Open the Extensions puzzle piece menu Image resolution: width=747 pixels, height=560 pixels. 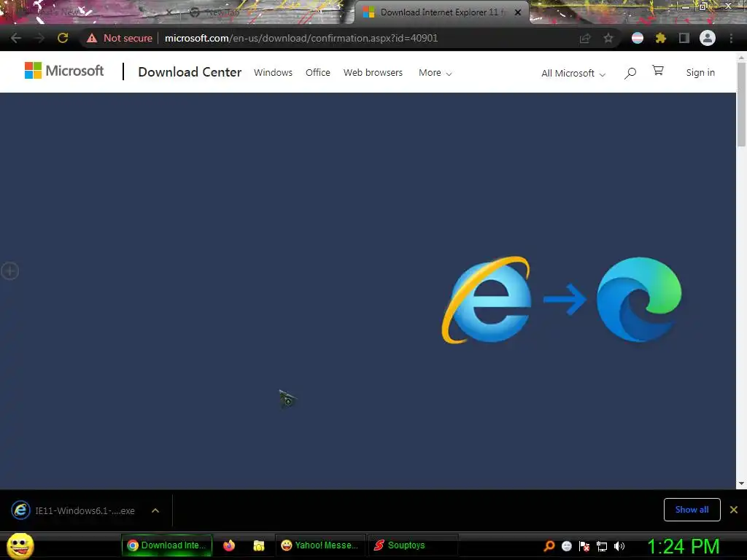click(x=660, y=38)
